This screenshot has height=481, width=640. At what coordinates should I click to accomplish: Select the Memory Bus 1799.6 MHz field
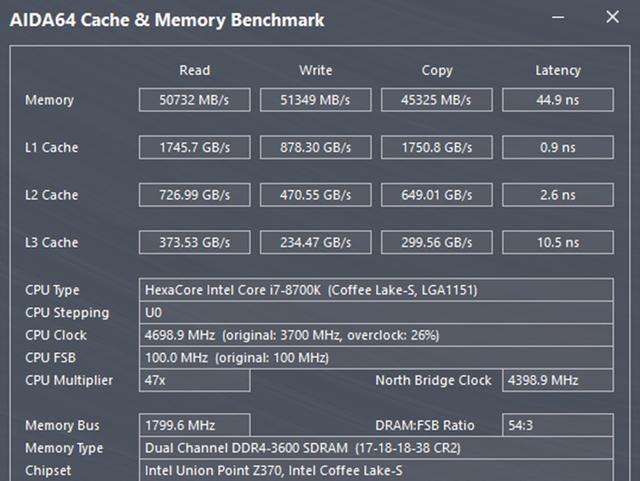click(x=194, y=426)
